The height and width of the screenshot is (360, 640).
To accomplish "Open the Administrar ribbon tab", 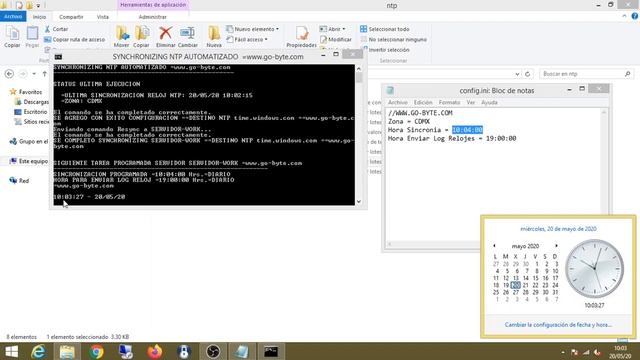I will [152, 17].
